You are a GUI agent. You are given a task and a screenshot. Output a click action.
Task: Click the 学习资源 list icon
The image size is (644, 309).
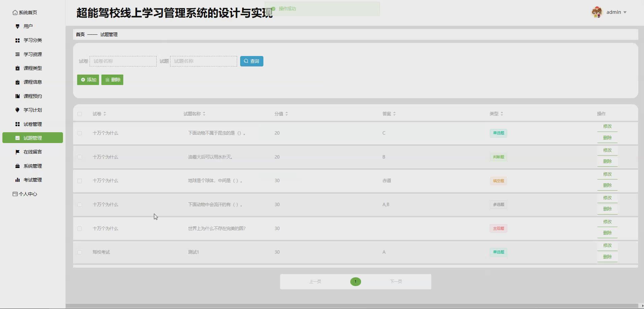pyautogui.click(x=17, y=54)
